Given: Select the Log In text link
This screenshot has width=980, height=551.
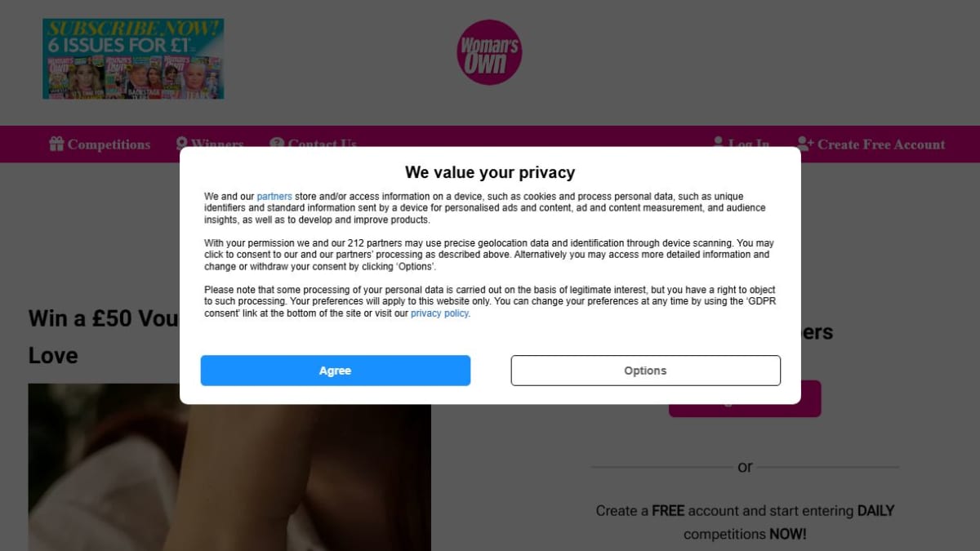Looking at the screenshot, I should pyautogui.click(x=749, y=143).
